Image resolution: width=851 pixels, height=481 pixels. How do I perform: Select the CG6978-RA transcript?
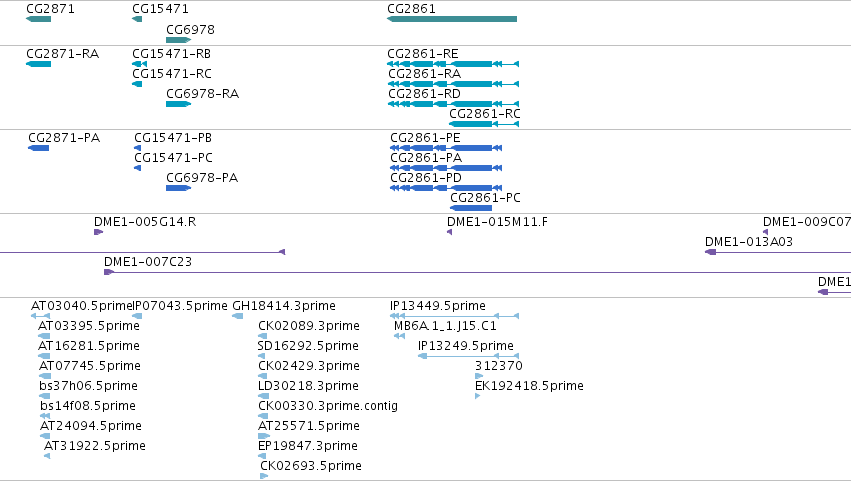(x=179, y=104)
